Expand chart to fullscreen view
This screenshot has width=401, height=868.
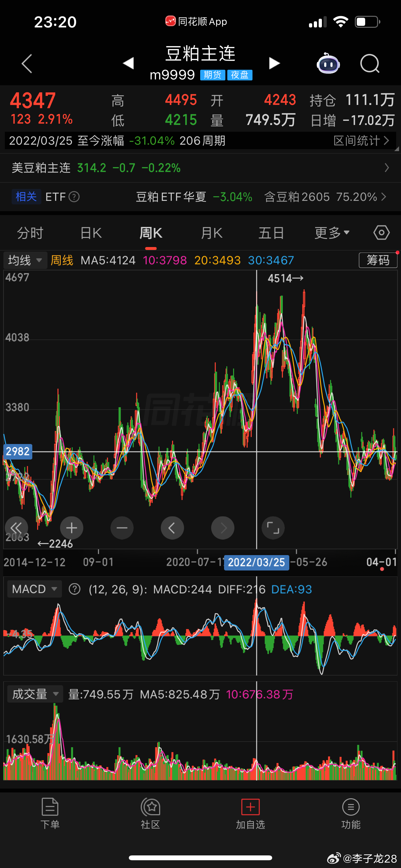tap(273, 528)
